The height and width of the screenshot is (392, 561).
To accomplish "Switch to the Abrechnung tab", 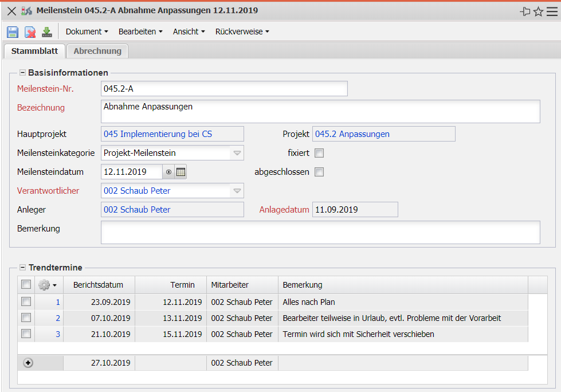I will (97, 51).
